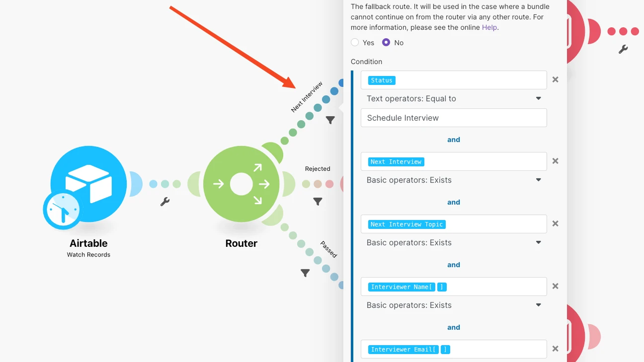This screenshot has width=644, height=362.
Task: Expand the operator dropdown under Next Interview Topic
Action: [x=453, y=242]
